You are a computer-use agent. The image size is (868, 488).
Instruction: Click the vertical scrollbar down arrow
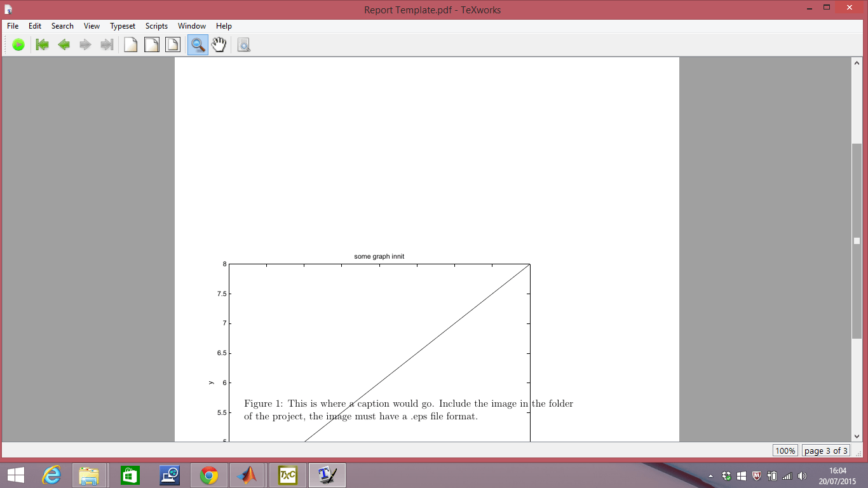click(857, 437)
